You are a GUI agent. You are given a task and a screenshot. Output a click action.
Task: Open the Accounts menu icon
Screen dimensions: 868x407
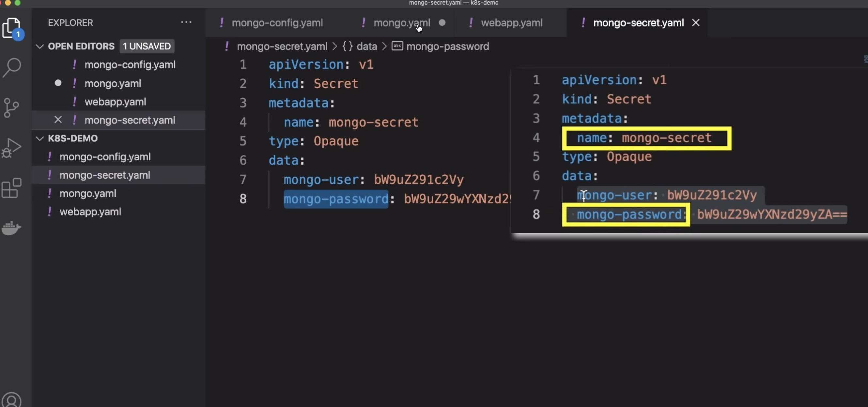tap(11, 399)
